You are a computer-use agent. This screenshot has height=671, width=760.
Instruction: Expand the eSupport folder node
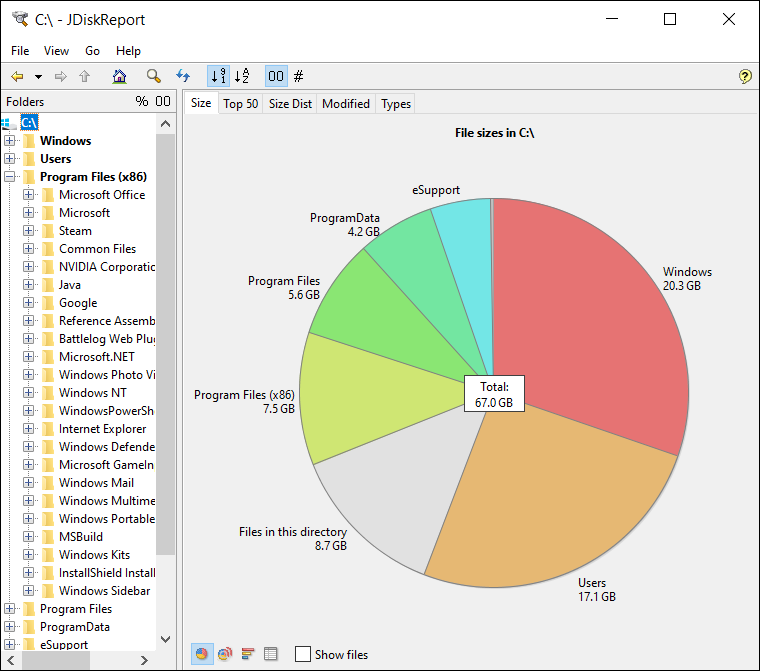coord(9,644)
